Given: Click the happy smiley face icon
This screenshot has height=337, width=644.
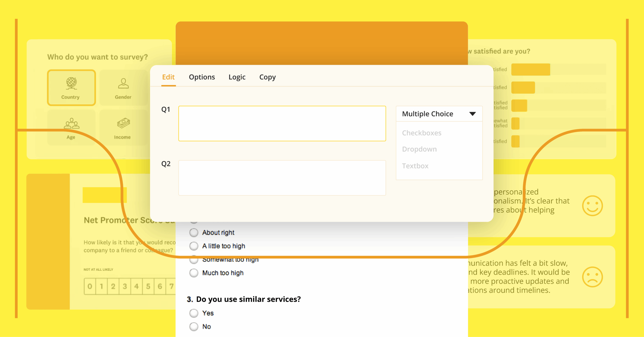Looking at the screenshot, I should click(592, 206).
